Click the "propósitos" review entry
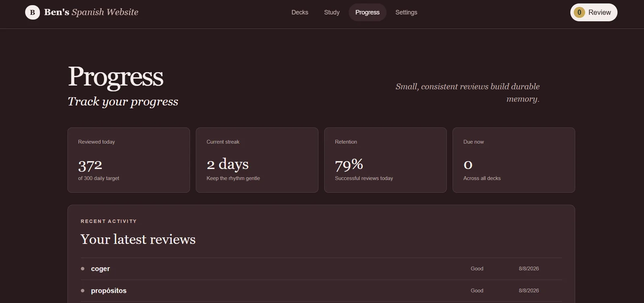This screenshot has height=303, width=644. tap(321, 291)
